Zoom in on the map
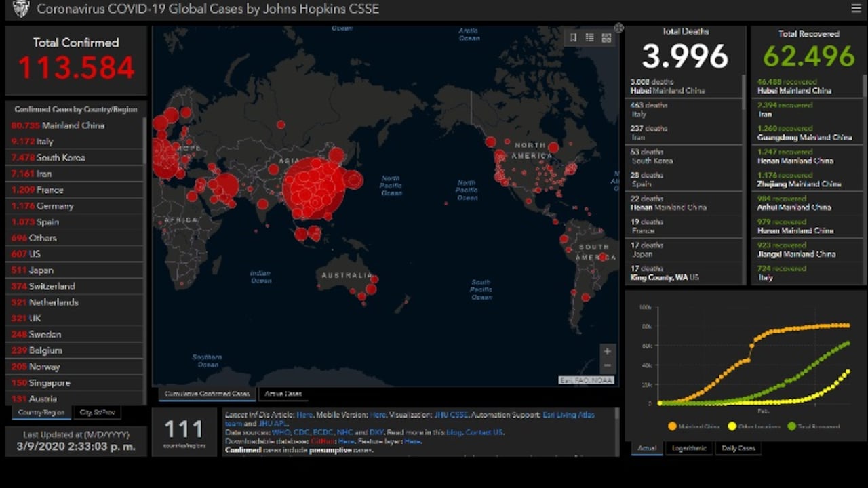 [607, 351]
